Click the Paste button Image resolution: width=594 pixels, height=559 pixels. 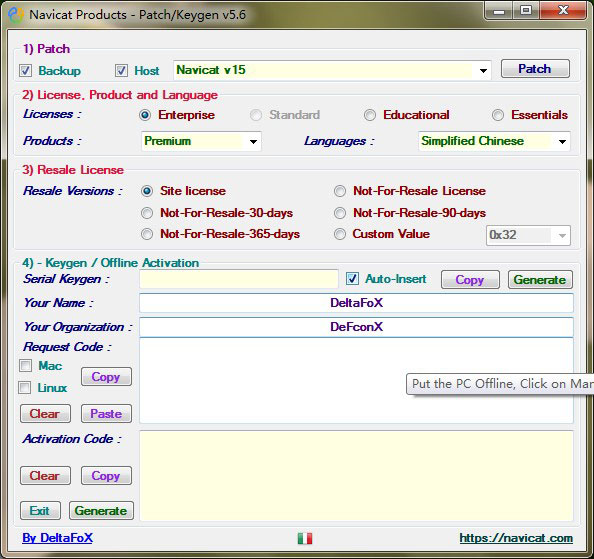(106, 413)
